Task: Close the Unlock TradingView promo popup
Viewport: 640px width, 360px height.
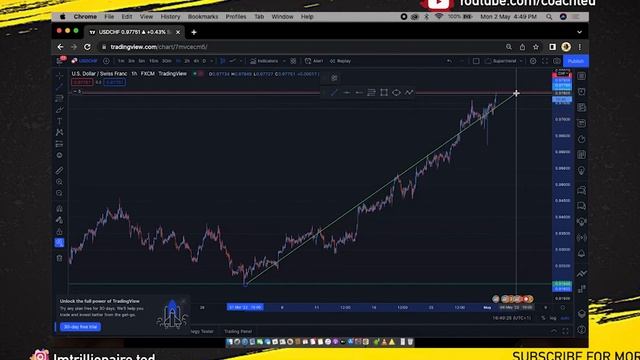Action: coord(183,301)
